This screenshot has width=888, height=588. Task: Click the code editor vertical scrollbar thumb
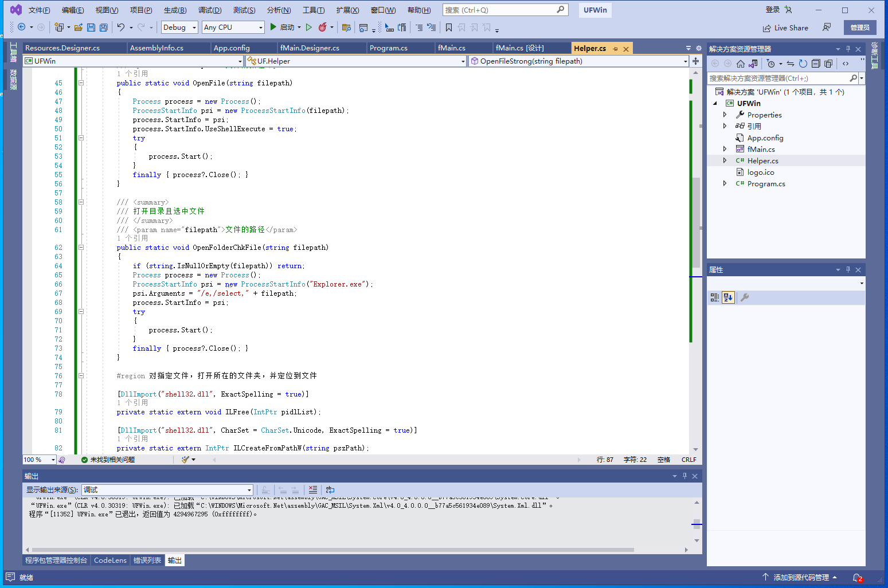pos(696,222)
